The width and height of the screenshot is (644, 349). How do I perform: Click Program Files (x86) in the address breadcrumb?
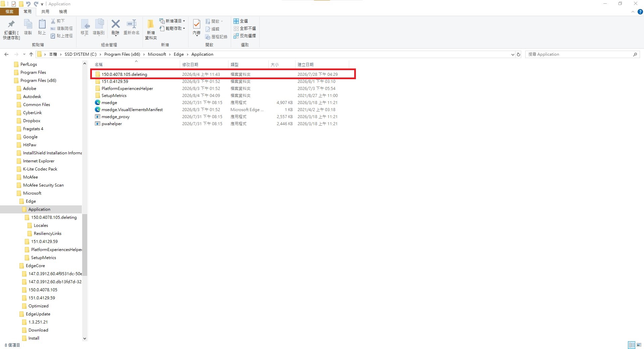[122, 54]
